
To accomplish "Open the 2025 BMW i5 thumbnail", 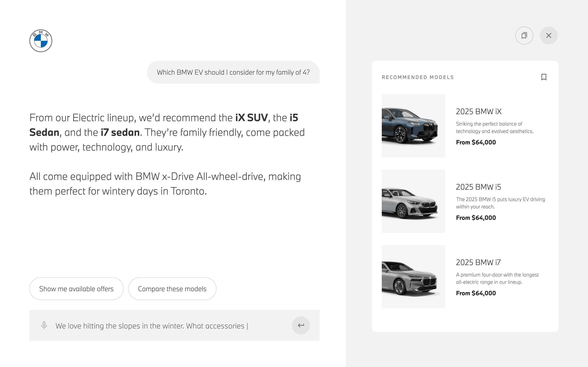I will 413,201.
